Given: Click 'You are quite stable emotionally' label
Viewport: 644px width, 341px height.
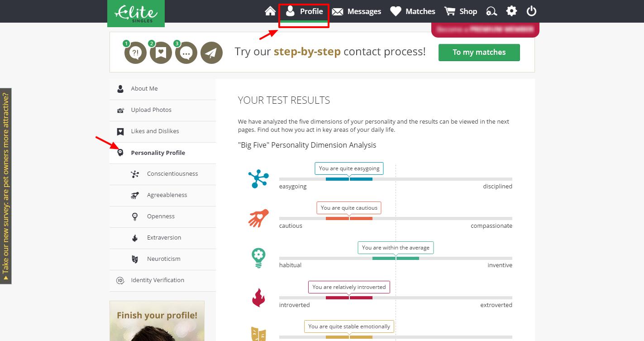Looking at the screenshot, I should tap(349, 327).
